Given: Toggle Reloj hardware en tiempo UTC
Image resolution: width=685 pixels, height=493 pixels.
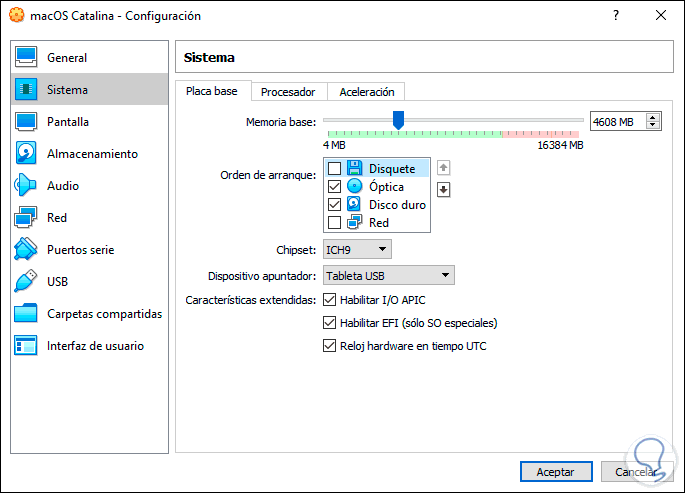Looking at the screenshot, I should pos(329,347).
